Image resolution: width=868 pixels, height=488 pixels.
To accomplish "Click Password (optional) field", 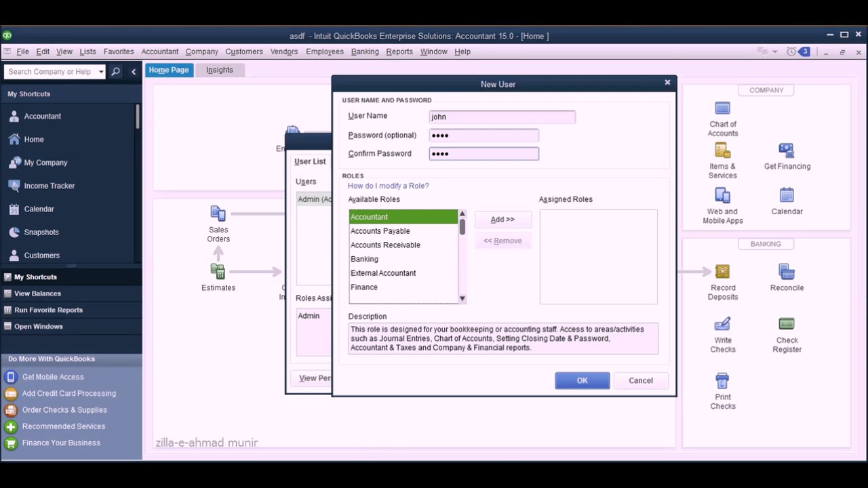I will point(484,135).
